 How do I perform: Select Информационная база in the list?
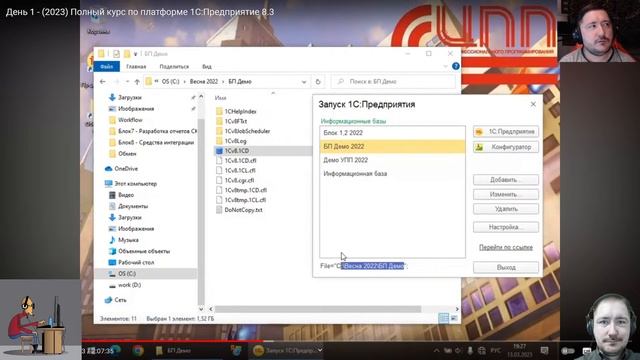pos(392,174)
